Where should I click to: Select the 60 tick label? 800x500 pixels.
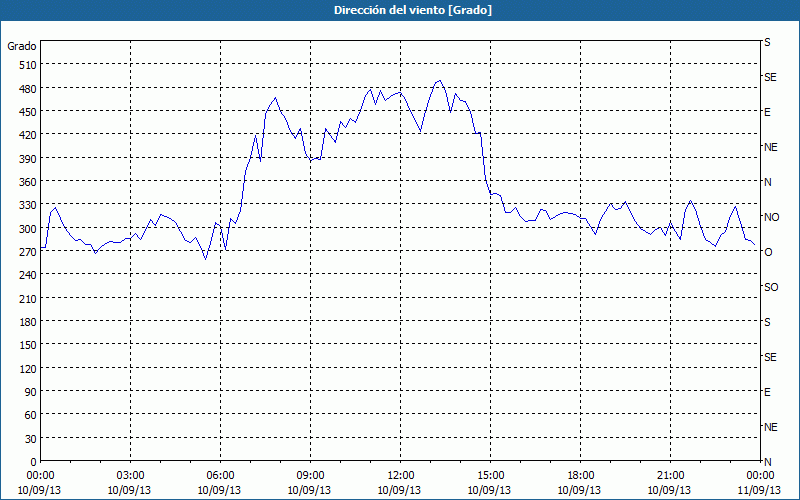coord(31,415)
